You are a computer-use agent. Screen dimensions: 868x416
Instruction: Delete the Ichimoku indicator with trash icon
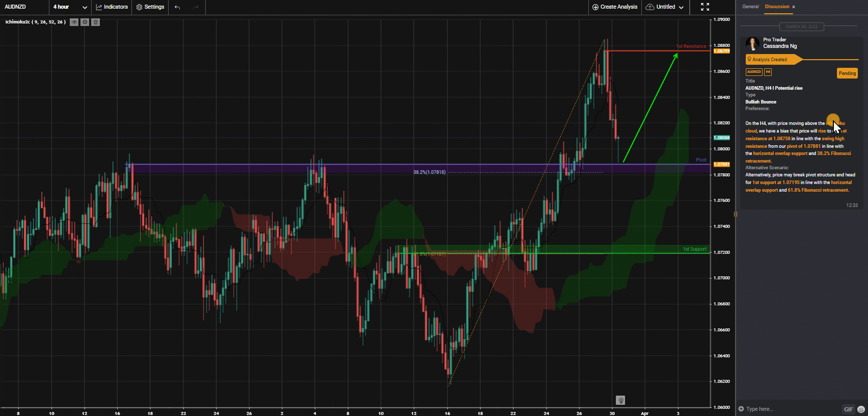[96, 22]
